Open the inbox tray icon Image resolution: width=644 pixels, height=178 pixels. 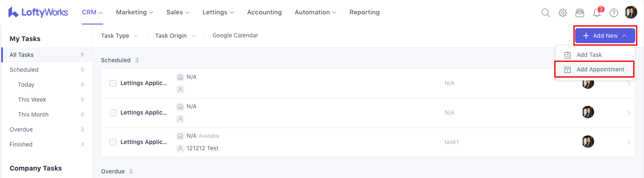(580, 12)
